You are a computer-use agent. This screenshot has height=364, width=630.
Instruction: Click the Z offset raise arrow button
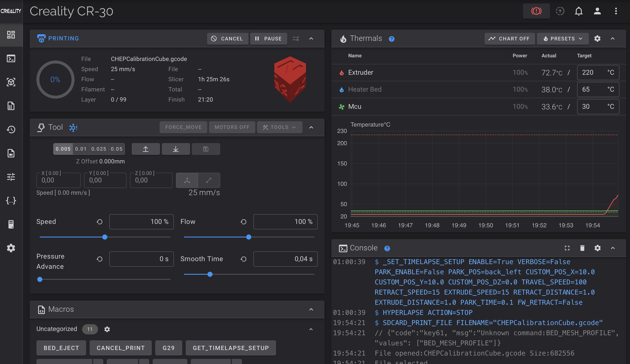coord(145,149)
